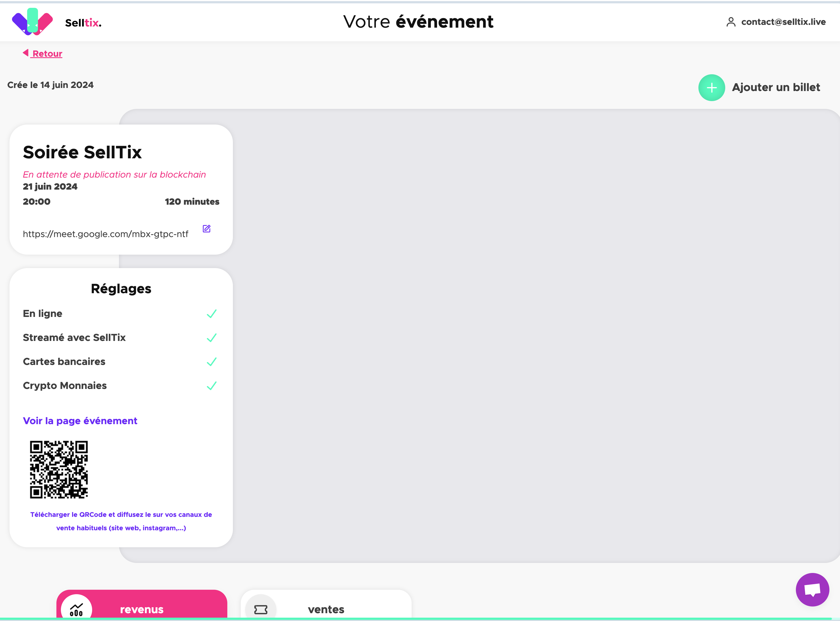Go back via Retour link
The height and width of the screenshot is (621, 840).
pyautogui.click(x=47, y=54)
